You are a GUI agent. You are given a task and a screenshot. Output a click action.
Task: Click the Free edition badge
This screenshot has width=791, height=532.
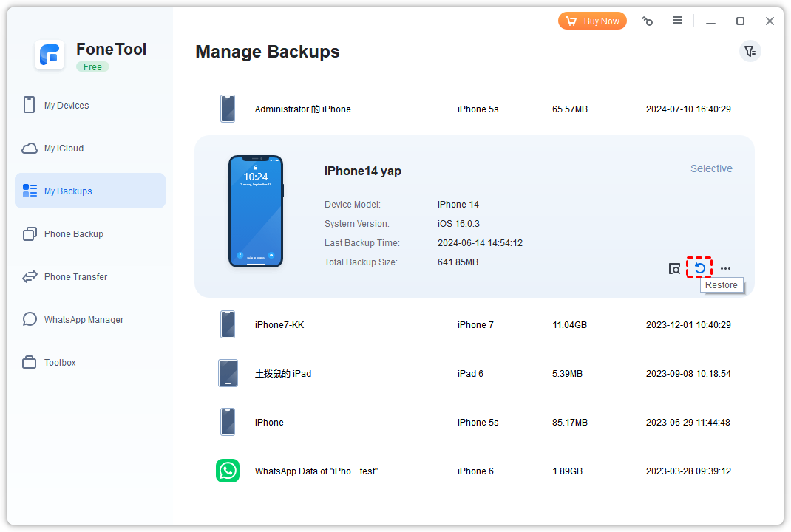pyautogui.click(x=92, y=67)
